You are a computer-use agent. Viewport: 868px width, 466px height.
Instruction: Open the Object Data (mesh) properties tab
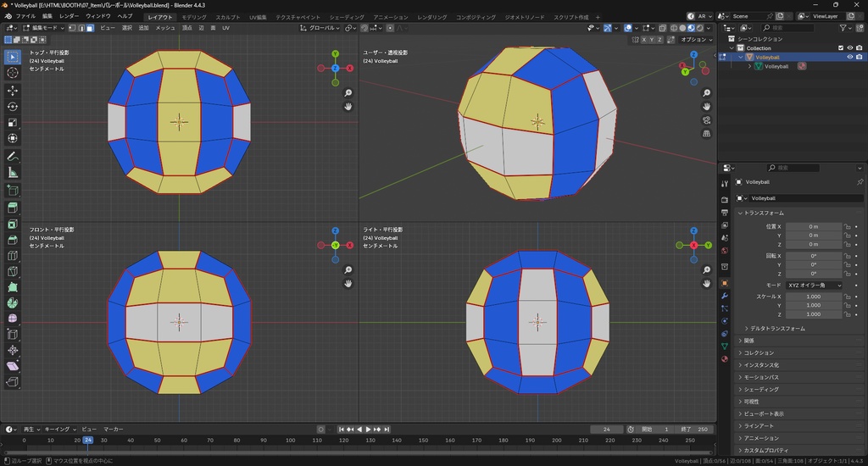(725, 347)
